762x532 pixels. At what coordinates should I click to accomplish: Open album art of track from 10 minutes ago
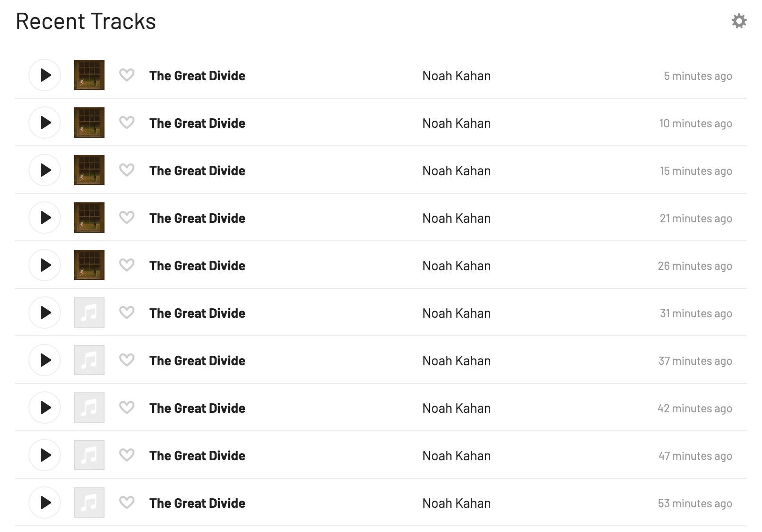(89, 123)
